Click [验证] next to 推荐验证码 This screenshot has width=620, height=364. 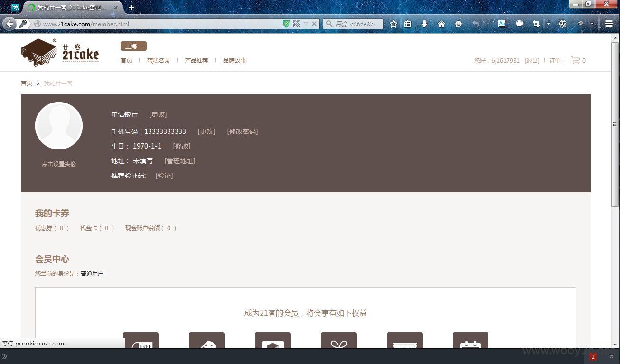pyautogui.click(x=164, y=176)
